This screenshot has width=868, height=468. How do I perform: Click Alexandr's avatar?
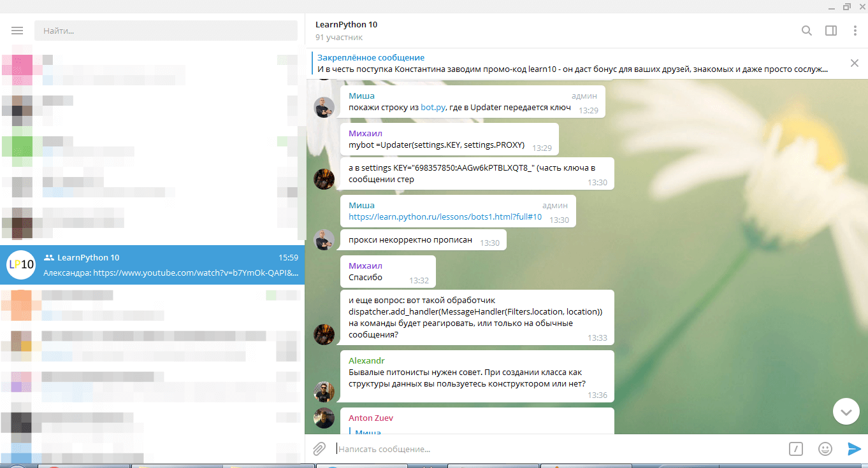click(x=324, y=392)
